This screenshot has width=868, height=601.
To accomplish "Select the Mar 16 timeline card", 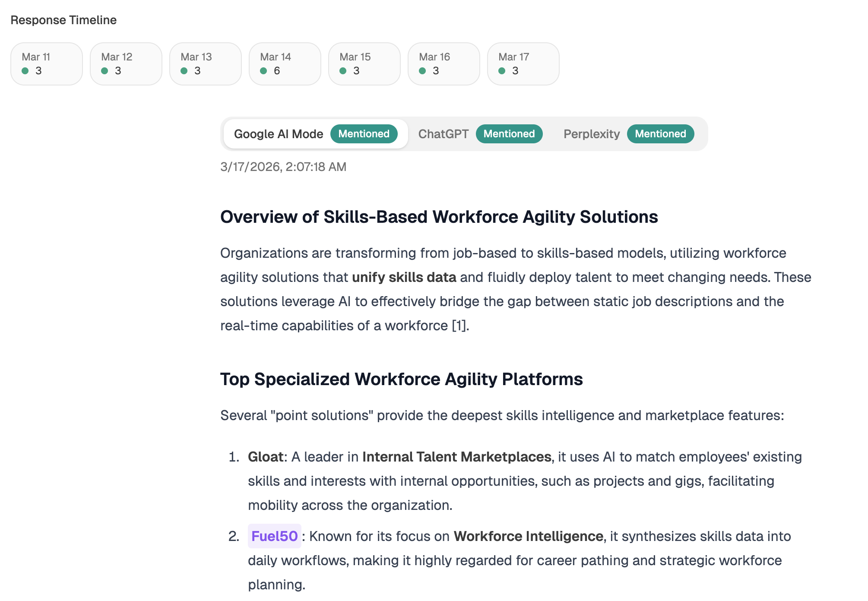I will click(444, 64).
